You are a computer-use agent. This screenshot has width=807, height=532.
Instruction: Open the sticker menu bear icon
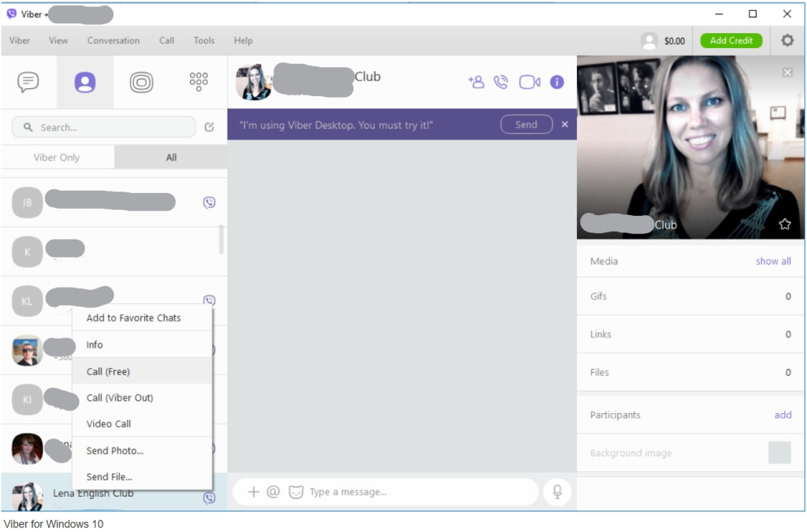pyautogui.click(x=296, y=492)
